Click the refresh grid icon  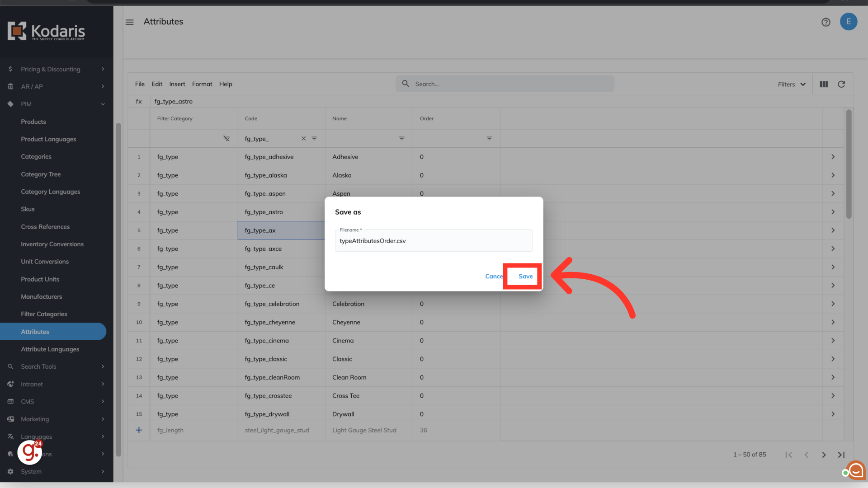(x=841, y=84)
